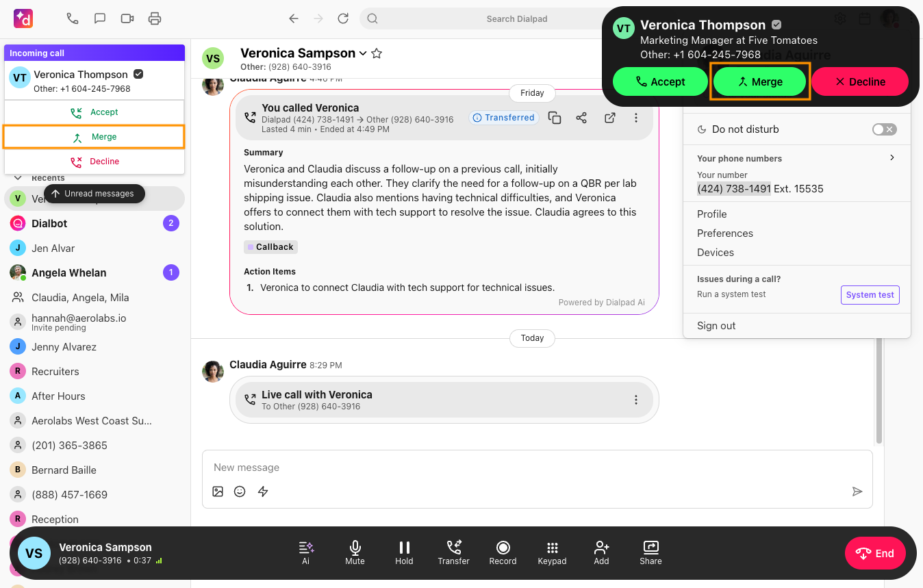The width and height of the screenshot is (923, 588).
Task: Send the message arrow icon
Action: click(x=857, y=491)
